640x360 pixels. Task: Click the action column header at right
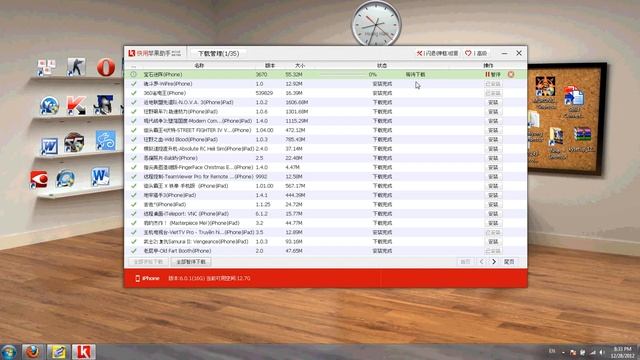(x=488, y=65)
